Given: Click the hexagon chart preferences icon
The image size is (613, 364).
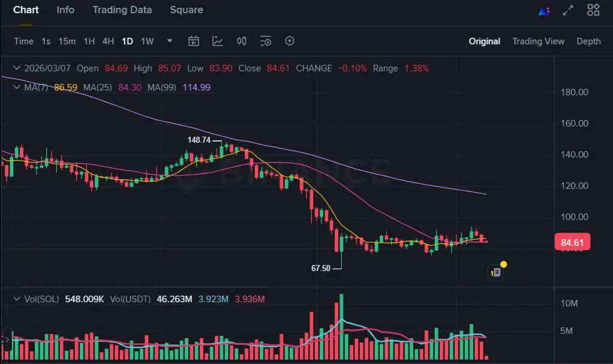Looking at the screenshot, I should coord(290,41).
